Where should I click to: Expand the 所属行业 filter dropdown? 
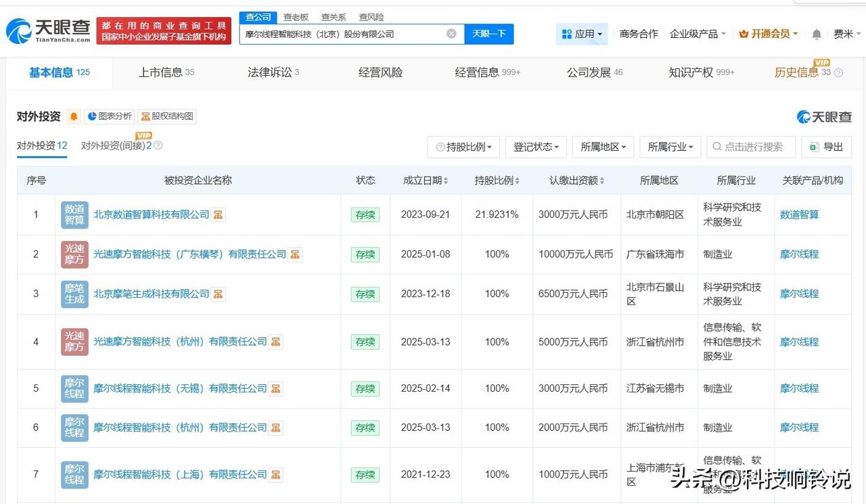(670, 147)
